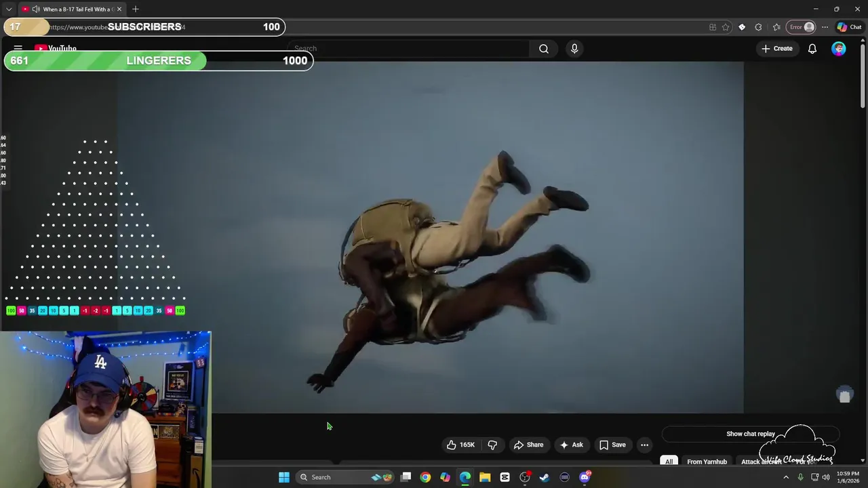Click the browser address bar

tap(380, 27)
